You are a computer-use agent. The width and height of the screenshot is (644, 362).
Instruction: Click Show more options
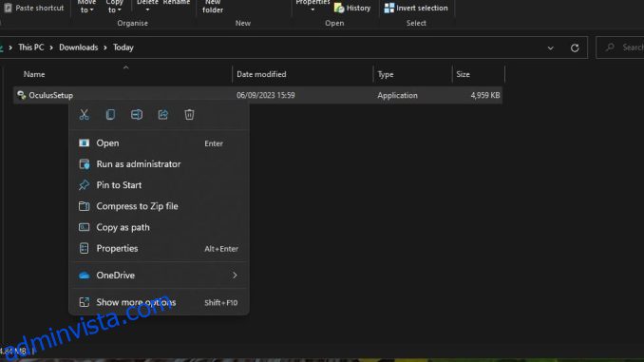pyautogui.click(x=159, y=302)
